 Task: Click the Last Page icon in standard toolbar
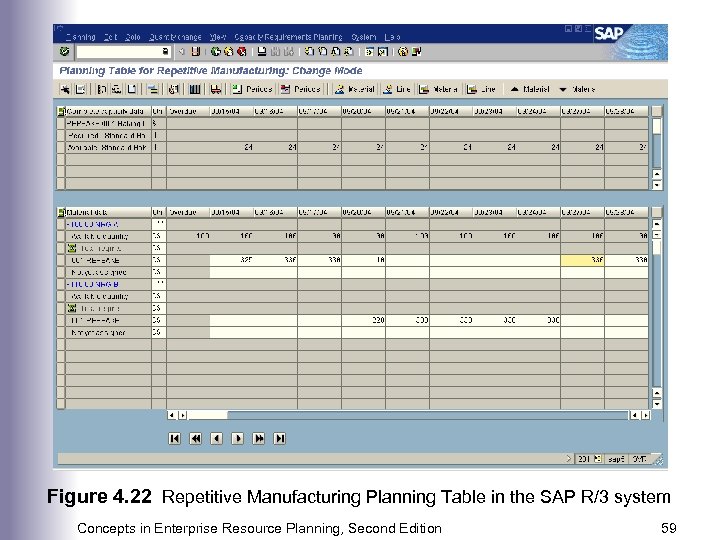point(349,51)
